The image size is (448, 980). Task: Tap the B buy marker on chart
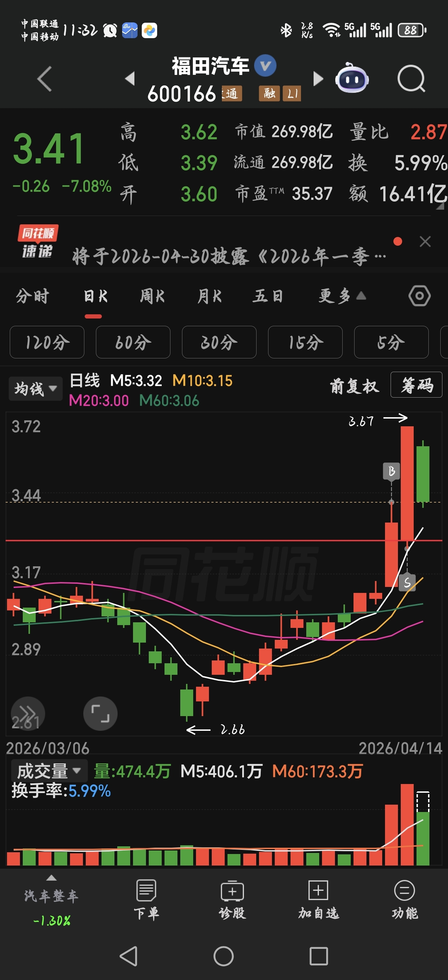pos(391,471)
